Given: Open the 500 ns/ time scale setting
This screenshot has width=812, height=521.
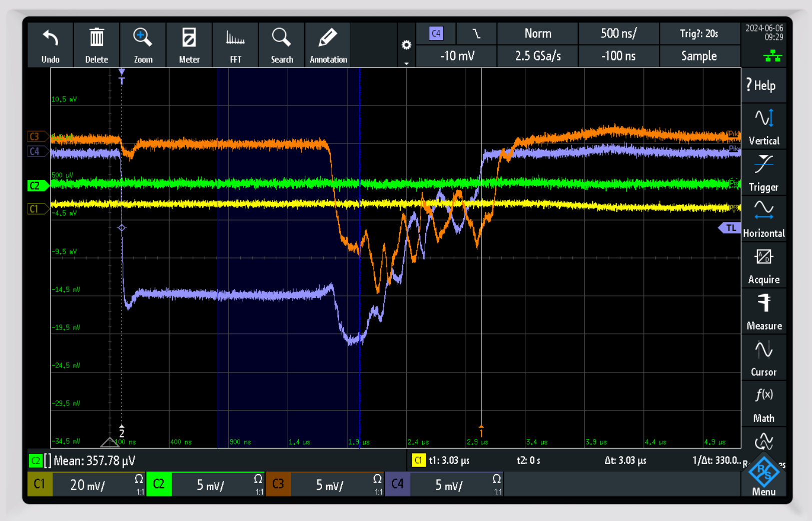Looking at the screenshot, I should [x=618, y=33].
